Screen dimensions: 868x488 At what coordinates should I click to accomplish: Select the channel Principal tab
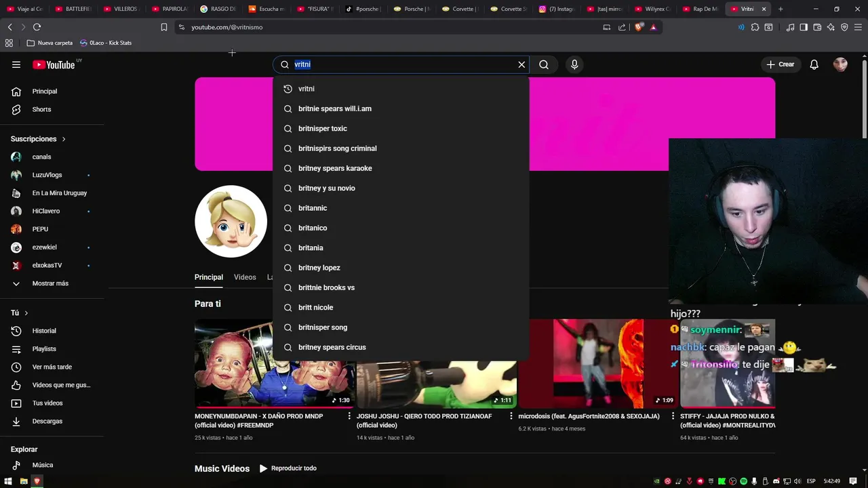tap(209, 277)
